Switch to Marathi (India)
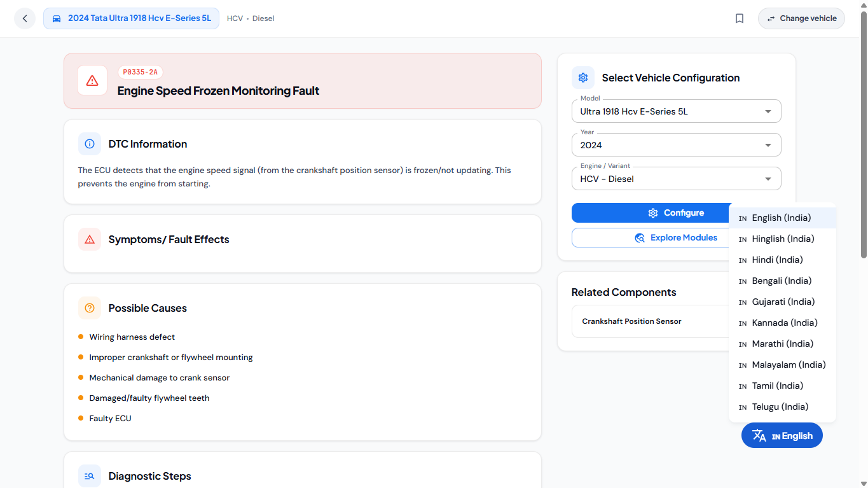The image size is (868, 488). tap(782, 344)
